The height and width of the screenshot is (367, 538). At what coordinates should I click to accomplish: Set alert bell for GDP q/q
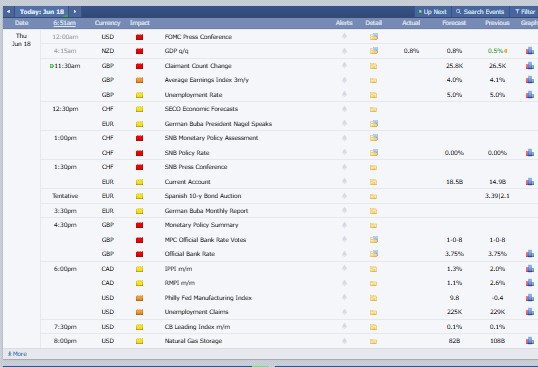click(344, 51)
